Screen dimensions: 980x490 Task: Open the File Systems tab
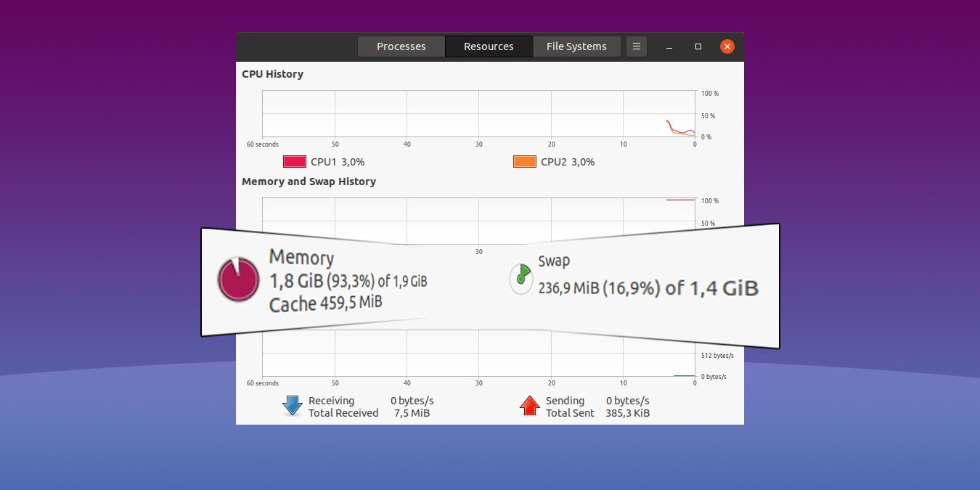(576, 46)
